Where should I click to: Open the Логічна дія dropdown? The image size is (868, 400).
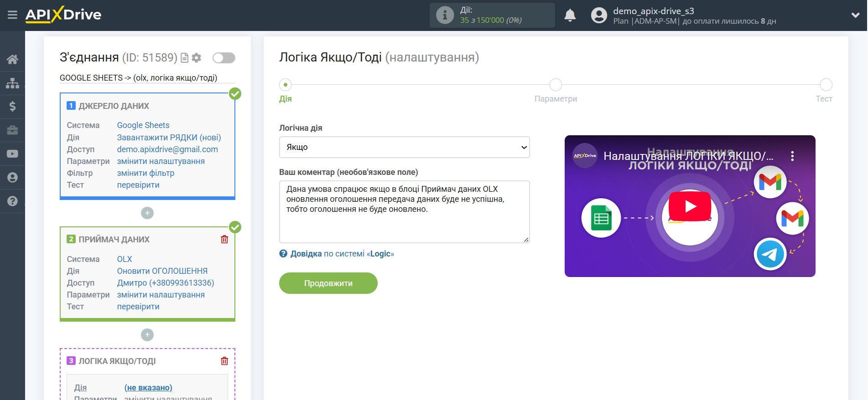(404, 147)
